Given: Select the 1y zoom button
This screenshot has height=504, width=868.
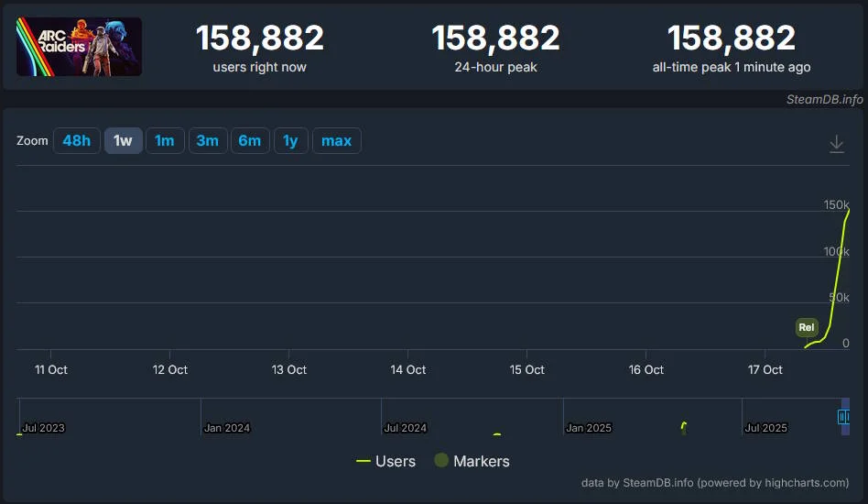Looking at the screenshot, I should tap(290, 140).
